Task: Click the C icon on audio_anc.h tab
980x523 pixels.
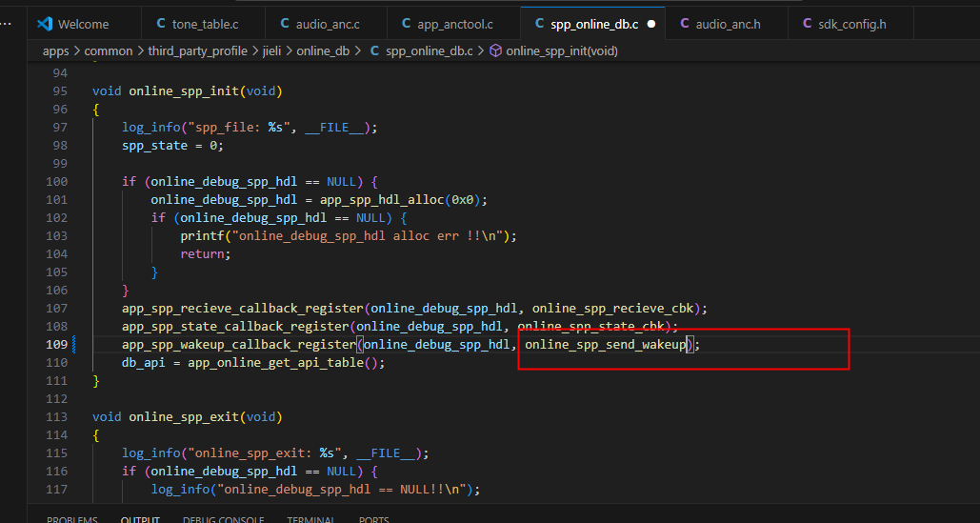Action: [685, 24]
